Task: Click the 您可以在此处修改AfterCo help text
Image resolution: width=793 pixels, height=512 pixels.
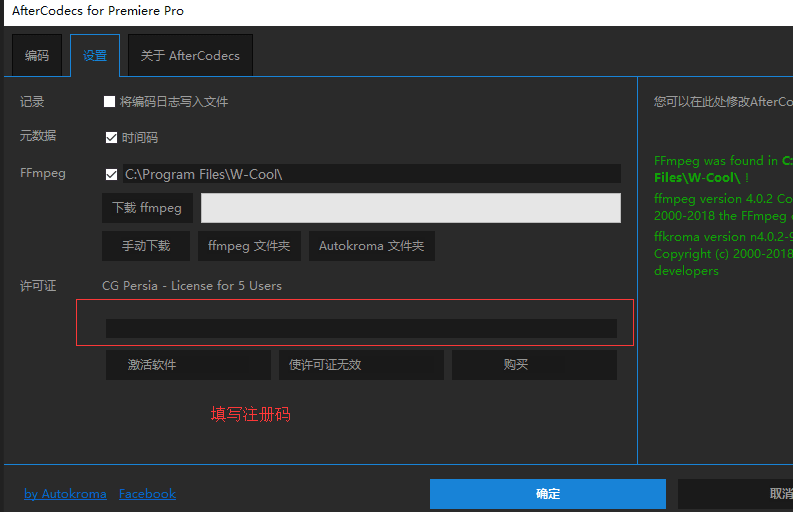Action: (x=723, y=102)
